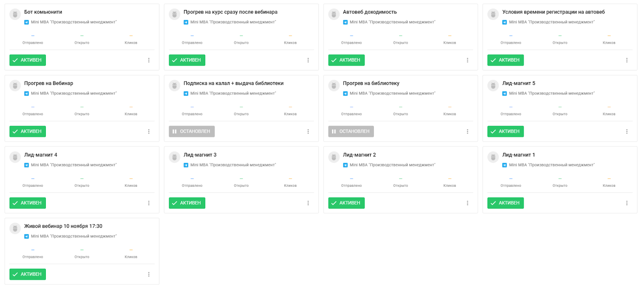This screenshot has width=644, height=299.
Task: Click the bot avatar for Лид-магнит 5
Action: (x=493, y=85)
